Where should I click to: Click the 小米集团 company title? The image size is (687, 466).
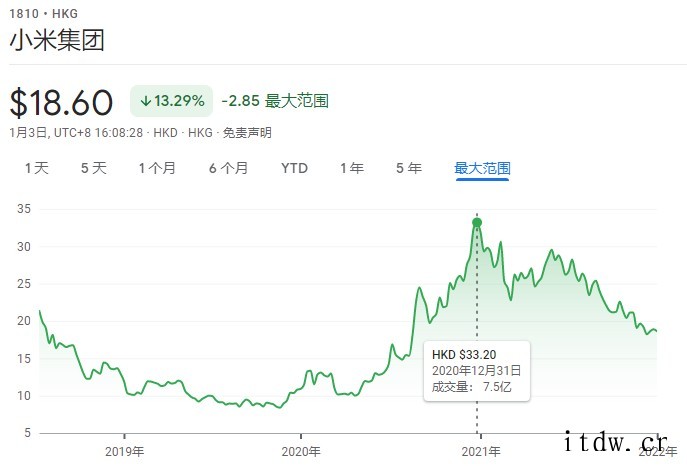[x=57, y=40]
